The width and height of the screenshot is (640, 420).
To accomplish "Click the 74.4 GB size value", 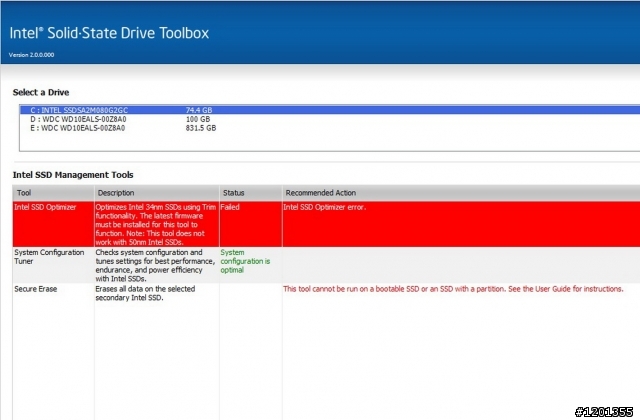I will pyautogui.click(x=199, y=110).
